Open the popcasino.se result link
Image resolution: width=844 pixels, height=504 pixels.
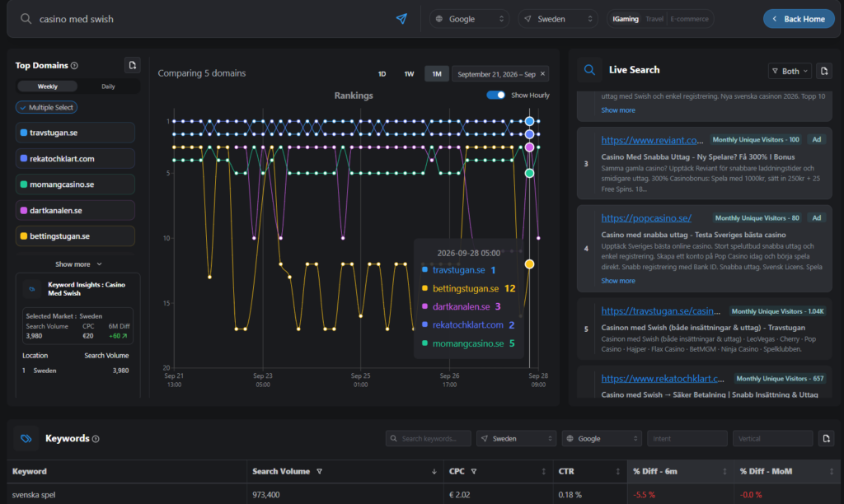[646, 218]
